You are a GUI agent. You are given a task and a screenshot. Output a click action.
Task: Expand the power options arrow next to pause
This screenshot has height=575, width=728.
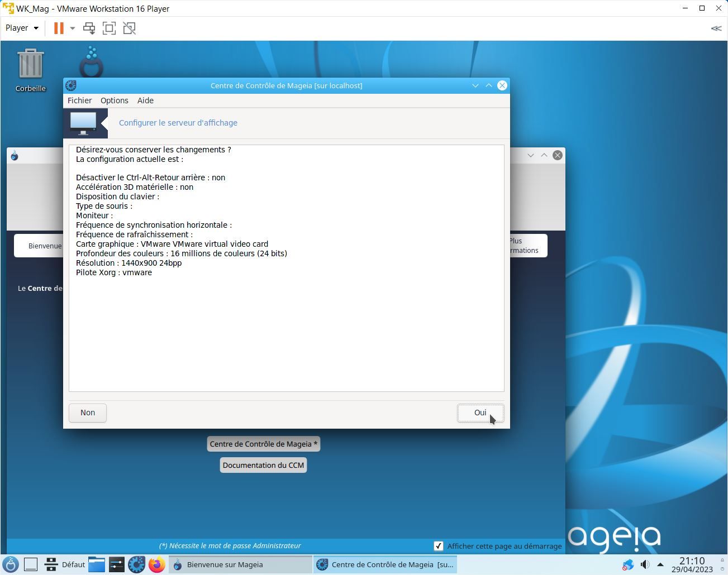(72, 28)
